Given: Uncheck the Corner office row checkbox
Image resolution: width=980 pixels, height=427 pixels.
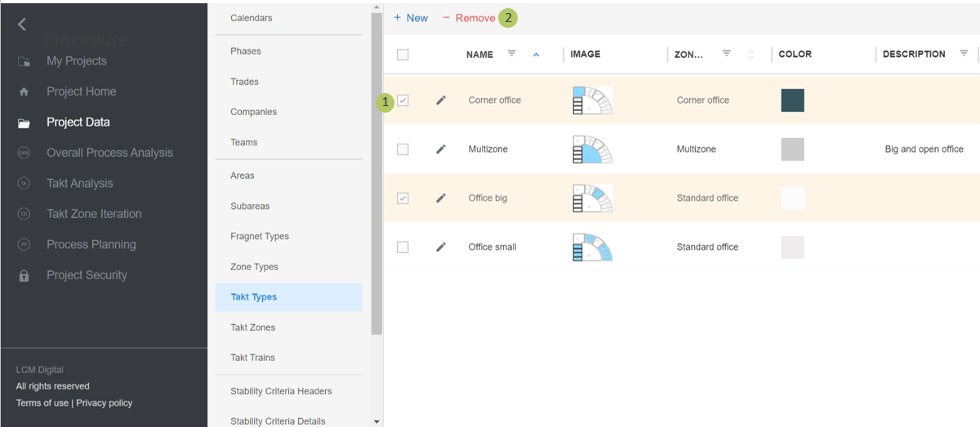Looking at the screenshot, I should tap(403, 100).
